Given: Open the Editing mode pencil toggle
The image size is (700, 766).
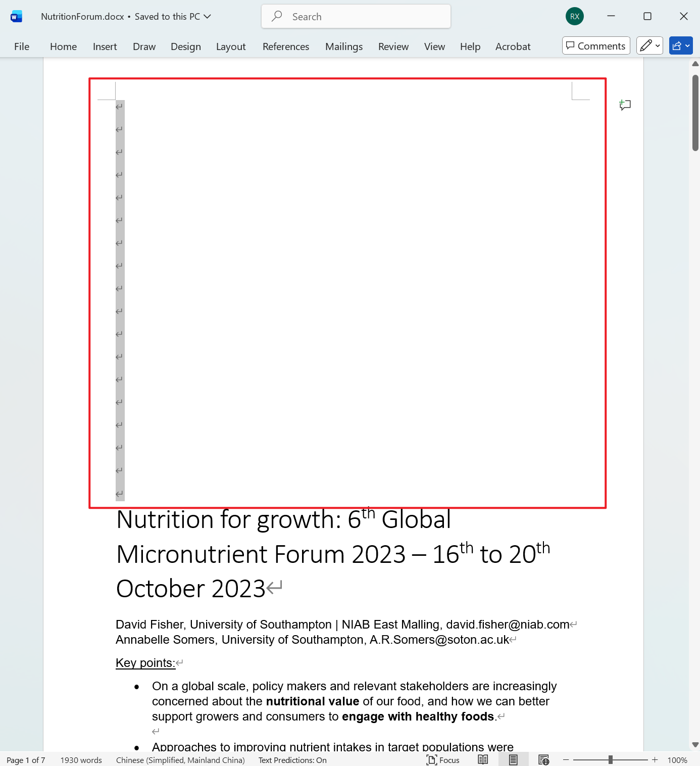Looking at the screenshot, I should (x=645, y=45).
